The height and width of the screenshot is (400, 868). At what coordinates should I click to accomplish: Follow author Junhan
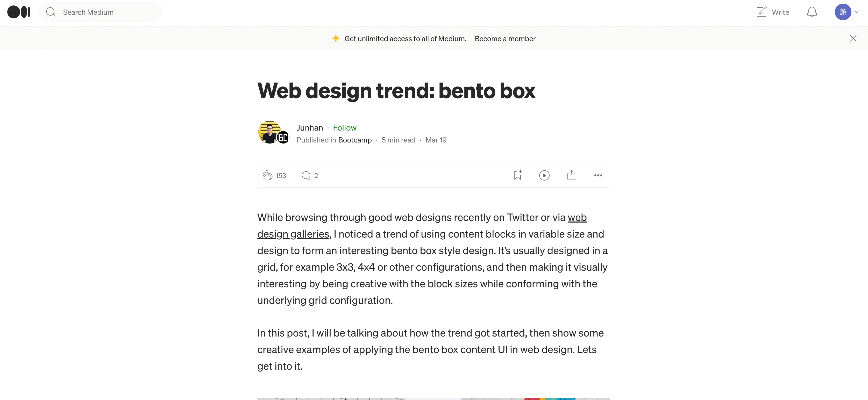click(344, 128)
